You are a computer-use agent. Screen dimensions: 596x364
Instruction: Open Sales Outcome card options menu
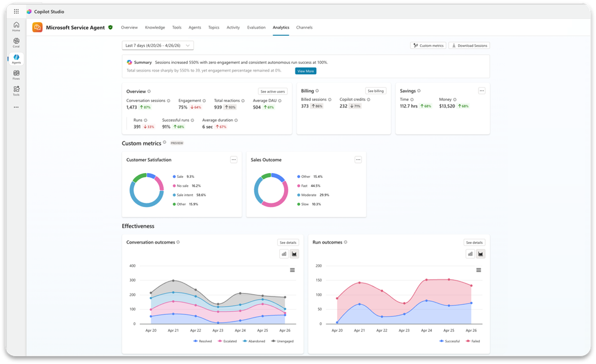click(358, 160)
